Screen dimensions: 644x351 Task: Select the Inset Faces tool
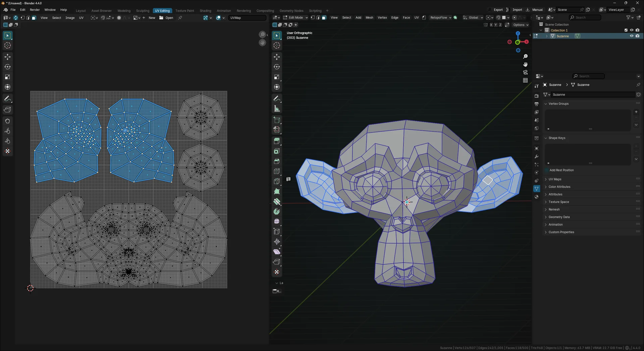pyautogui.click(x=277, y=151)
